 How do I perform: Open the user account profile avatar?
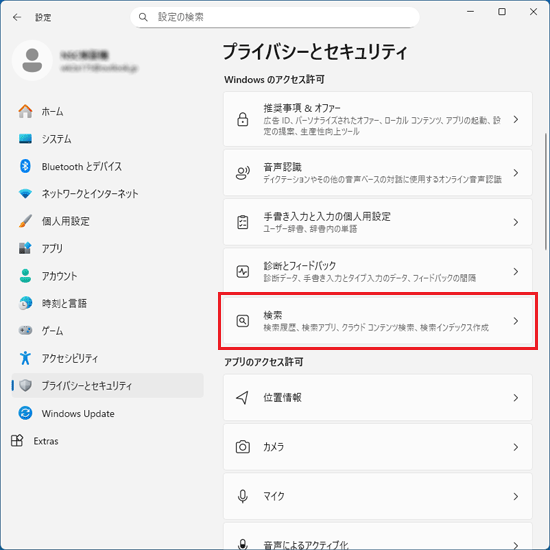point(32,60)
